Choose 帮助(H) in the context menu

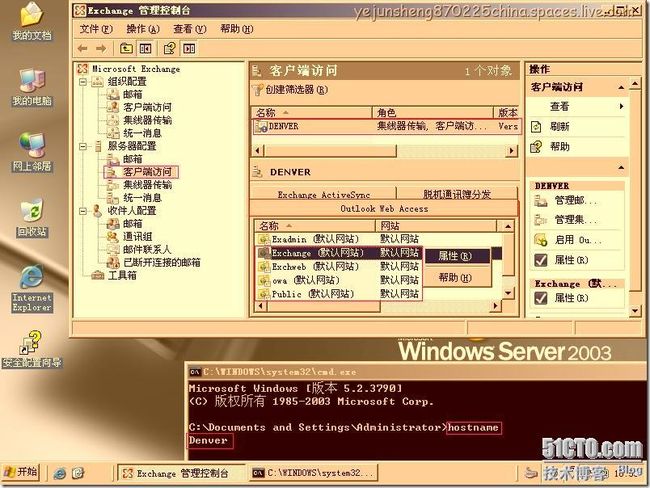click(456, 277)
